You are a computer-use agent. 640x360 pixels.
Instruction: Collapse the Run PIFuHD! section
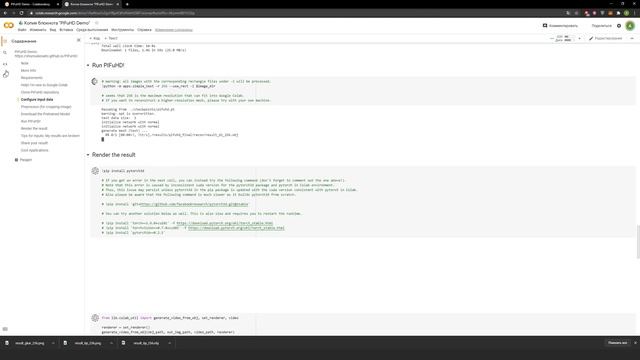(88, 65)
